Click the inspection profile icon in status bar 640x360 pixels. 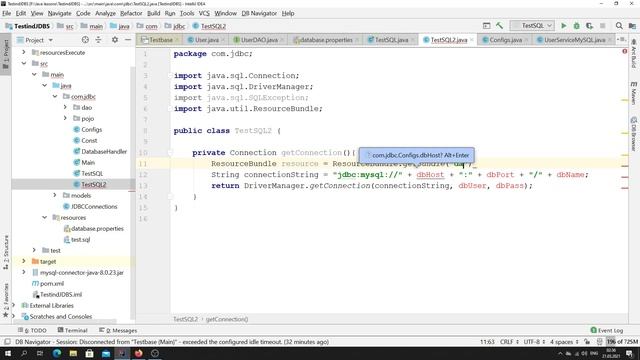tap(599, 342)
